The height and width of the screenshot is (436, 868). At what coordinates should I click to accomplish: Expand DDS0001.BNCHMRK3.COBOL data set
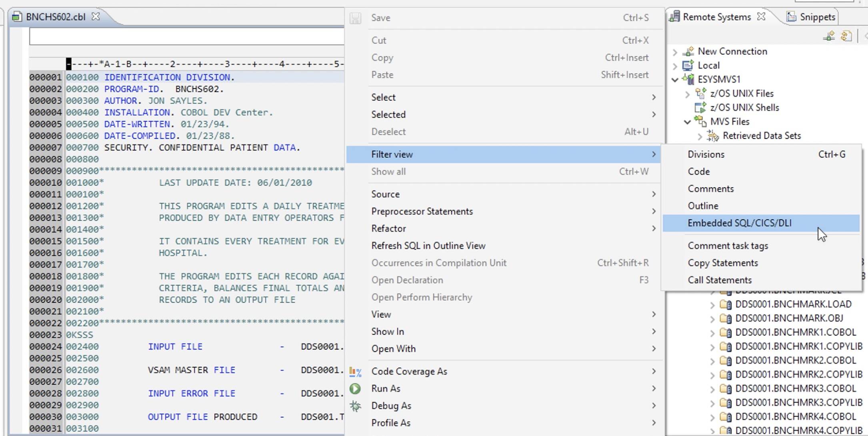click(x=713, y=388)
